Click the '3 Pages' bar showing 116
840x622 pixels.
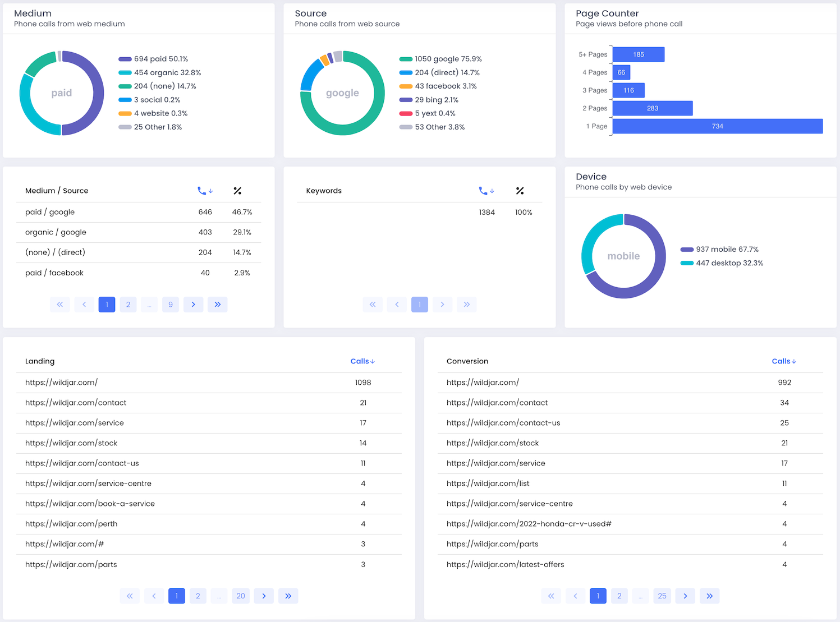[628, 90]
